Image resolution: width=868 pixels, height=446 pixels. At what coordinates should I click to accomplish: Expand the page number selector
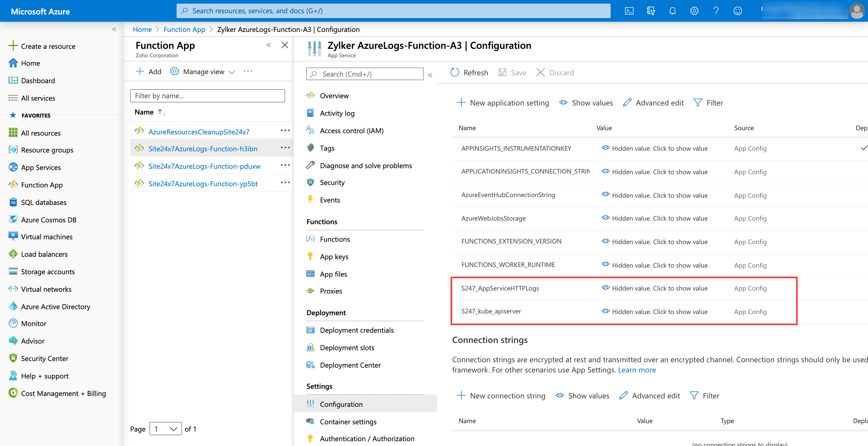coord(165,429)
